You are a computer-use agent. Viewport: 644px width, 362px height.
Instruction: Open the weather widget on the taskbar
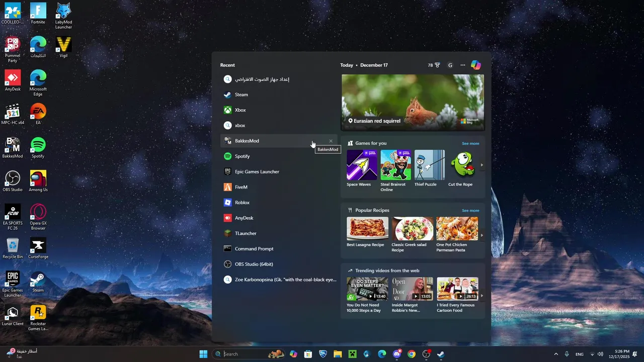point(21,353)
